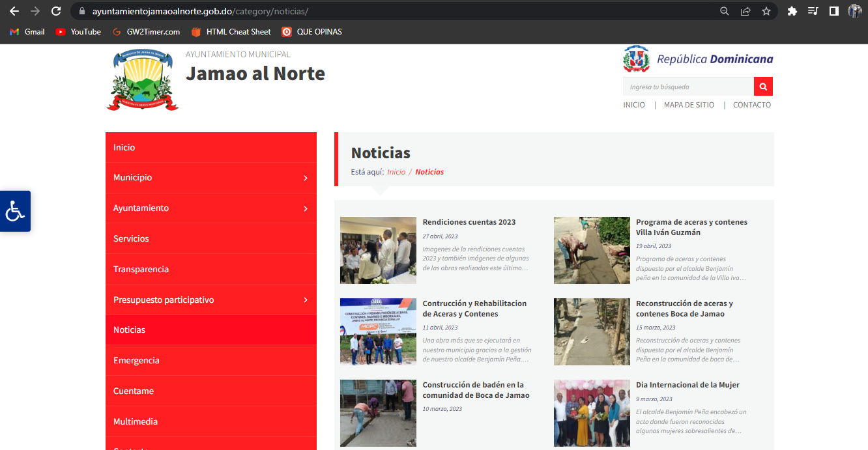Open the Dia Internacional de la Mujer thumbnail

[592, 413]
